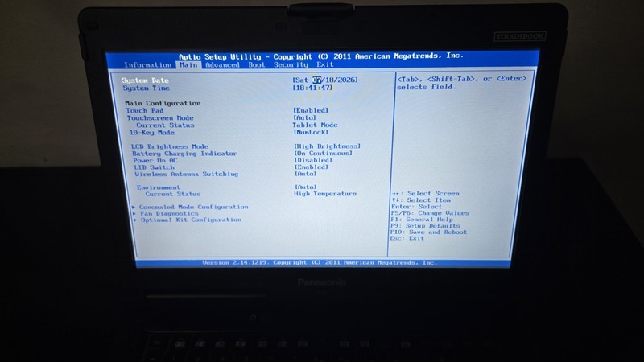
Task: Click the Current Status label under Touchscreen Mode
Action: [165, 125]
